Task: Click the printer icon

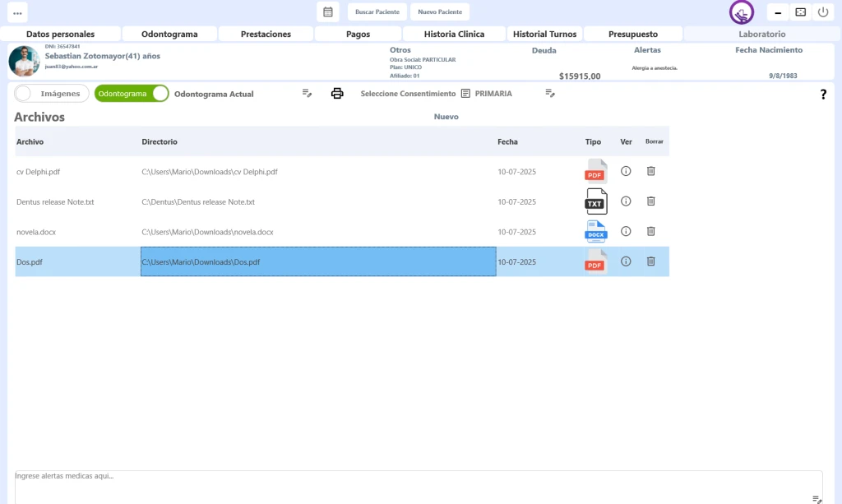Action: coord(337,94)
